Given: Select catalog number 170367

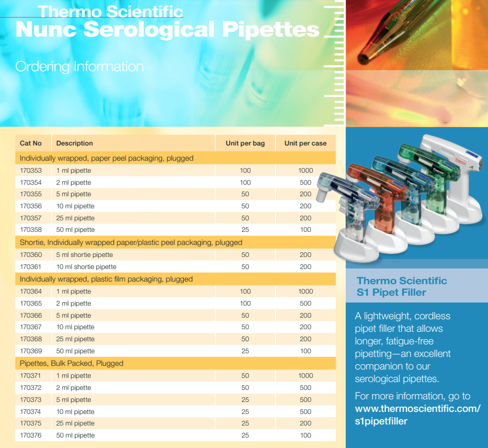Looking at the screenshot, I should pyautogui.click(x=31, y=327).
